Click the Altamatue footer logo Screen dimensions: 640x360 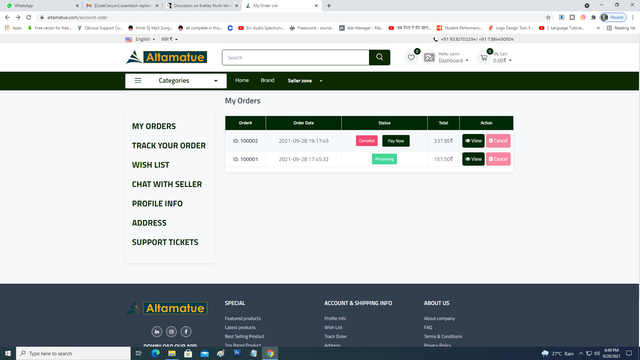167,308
